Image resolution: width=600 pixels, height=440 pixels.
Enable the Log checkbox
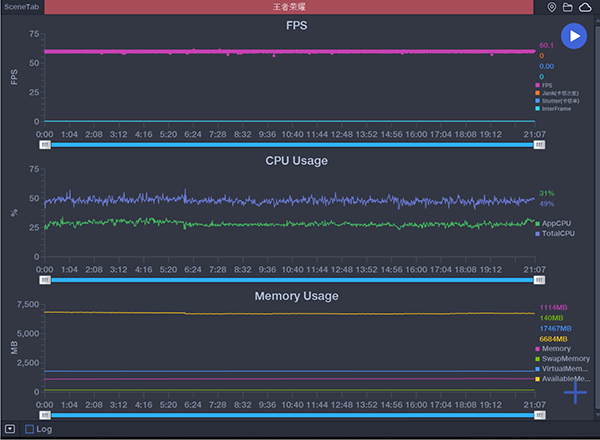coord(30,429)
